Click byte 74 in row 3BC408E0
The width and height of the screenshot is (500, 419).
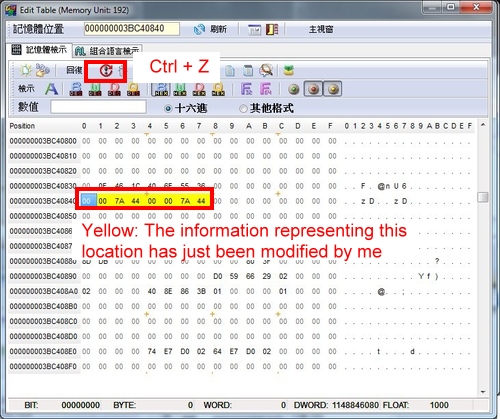point(152,351)
